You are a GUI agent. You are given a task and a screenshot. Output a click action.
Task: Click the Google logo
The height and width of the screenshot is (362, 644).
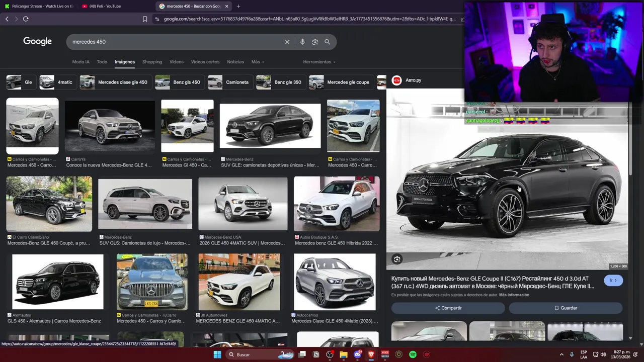[x=38, y=41]
